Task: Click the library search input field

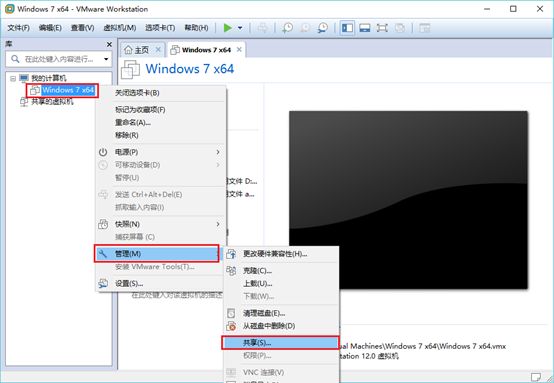Action: click(59, 59)
